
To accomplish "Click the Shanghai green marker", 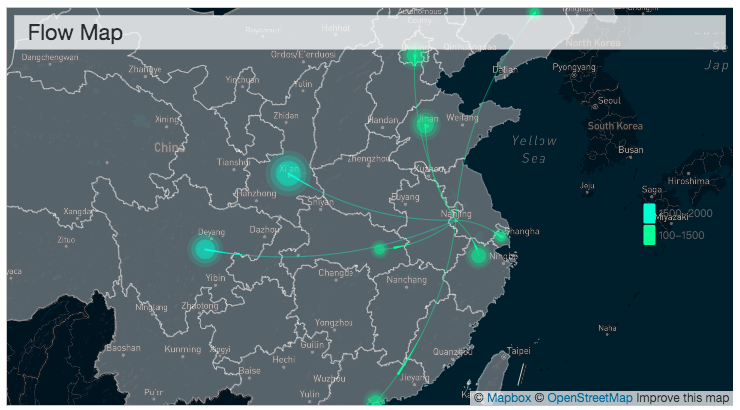I will (500, 237).
